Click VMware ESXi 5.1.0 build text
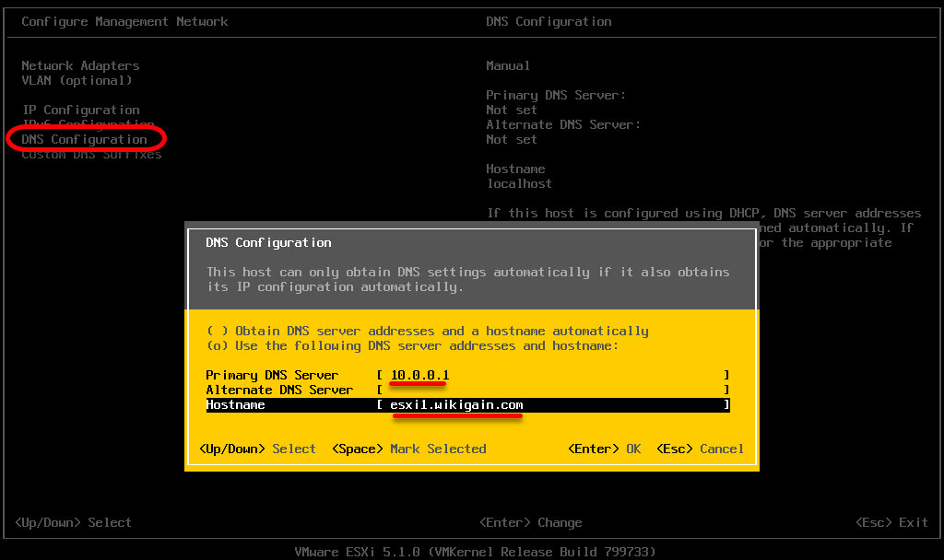 [475, 552]
